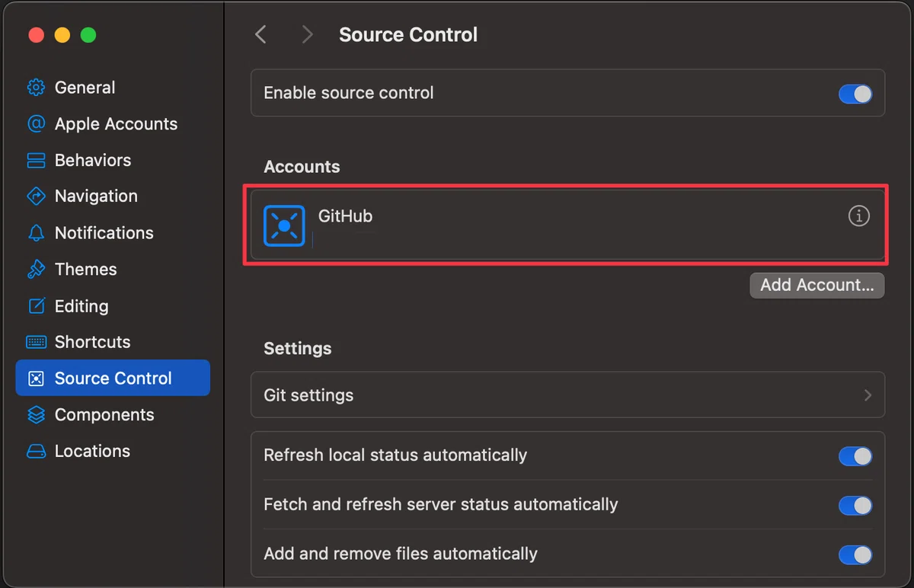
Task: Show the Notifications pane
Action: (x=113, y=233)
